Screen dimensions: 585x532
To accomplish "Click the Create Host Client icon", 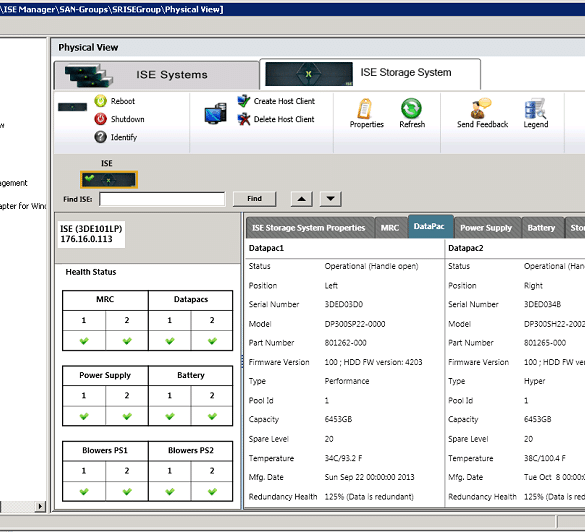I will tap(244, 100).
